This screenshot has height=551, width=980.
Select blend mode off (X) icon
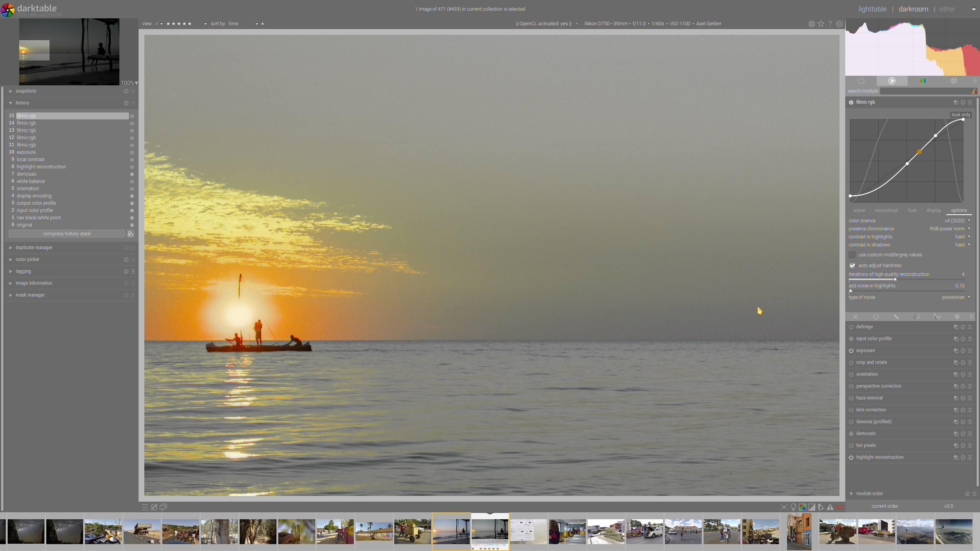click(855, 316)
